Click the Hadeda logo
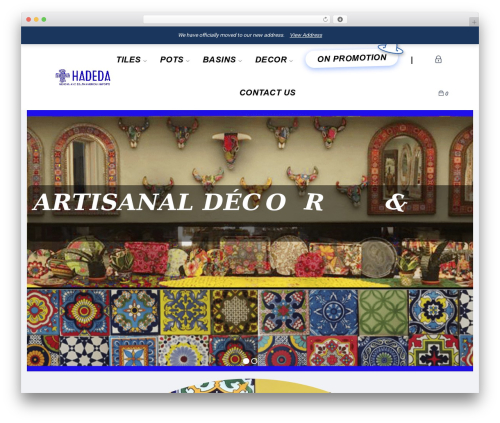The image size is (500, 423). 83,77
